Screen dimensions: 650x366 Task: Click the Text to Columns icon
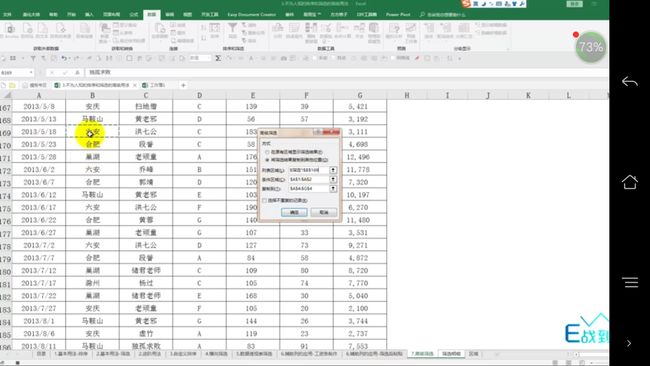[277, 28]
